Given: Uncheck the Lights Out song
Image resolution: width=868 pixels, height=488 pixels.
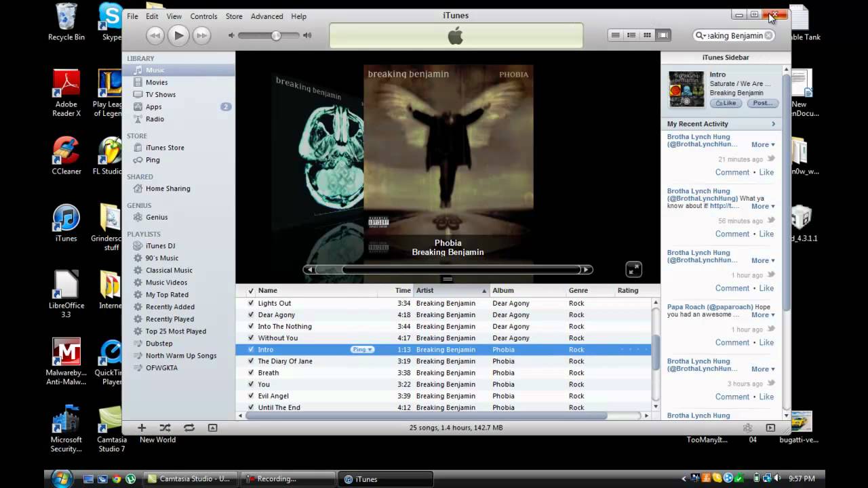Looking at the screenshot, I should 251,303.
